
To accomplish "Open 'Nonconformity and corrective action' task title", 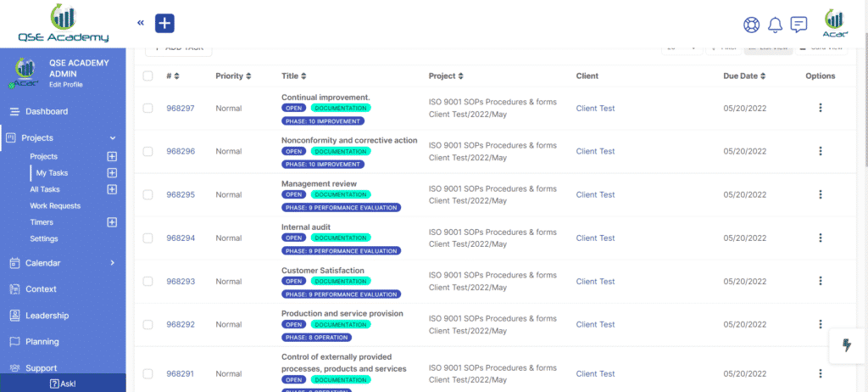I will [x=349, y=140].
